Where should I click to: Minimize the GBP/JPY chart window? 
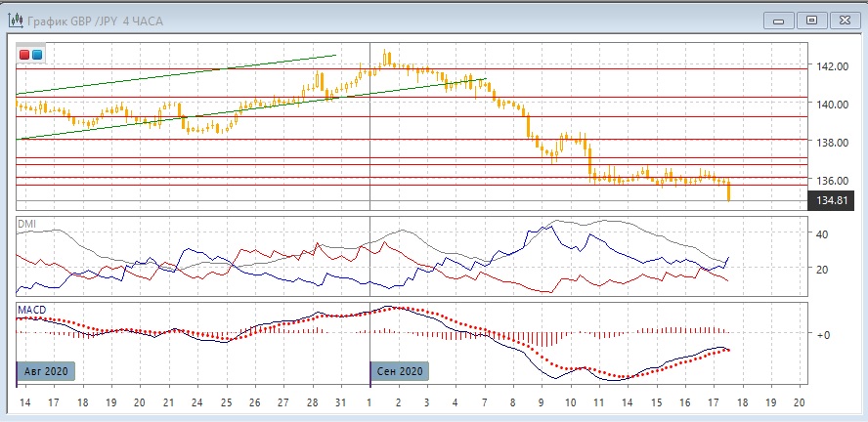pos(778,19)
